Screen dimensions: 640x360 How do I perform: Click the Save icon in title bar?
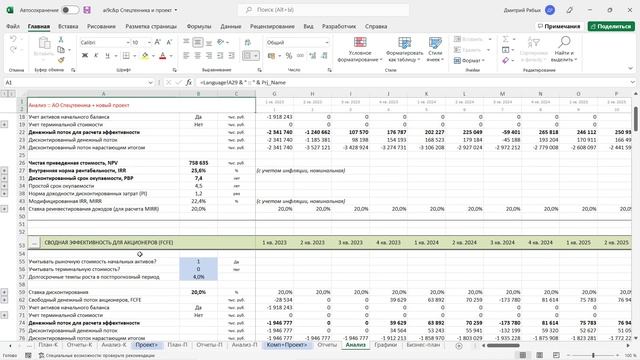click(x=87, y=10)
